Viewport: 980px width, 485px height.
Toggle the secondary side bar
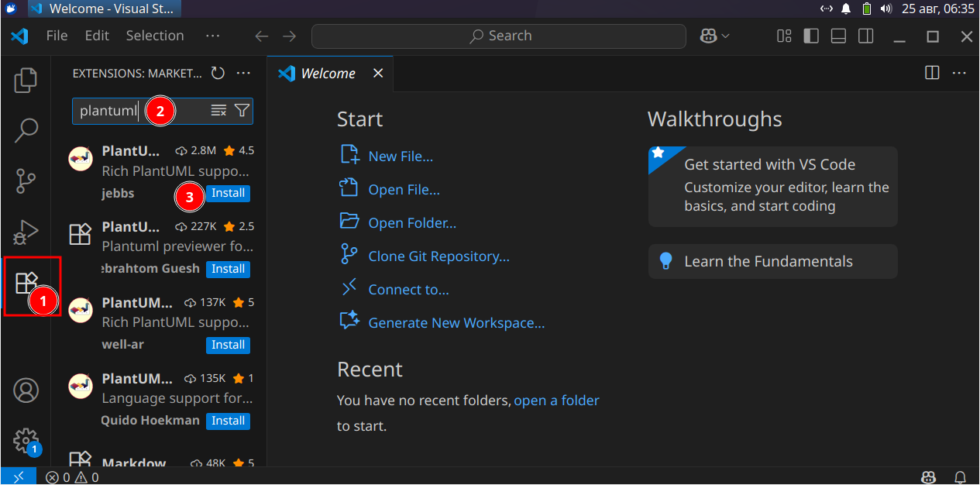(866, 36)
